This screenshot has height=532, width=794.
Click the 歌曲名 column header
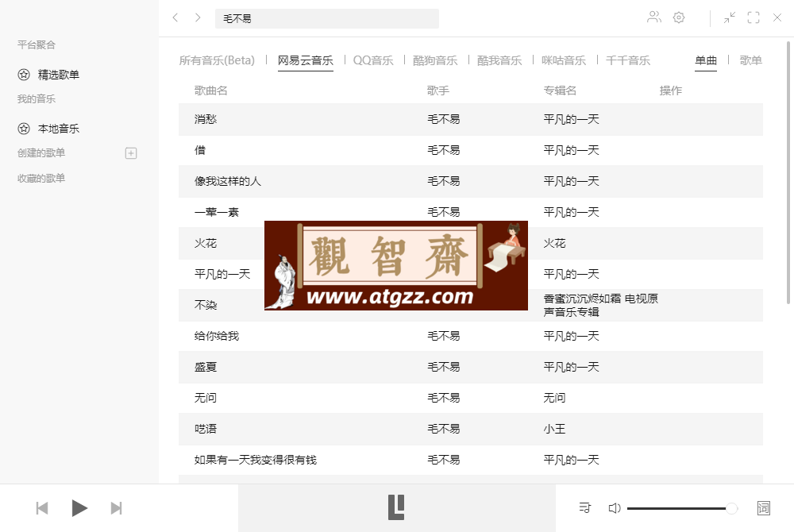[x=211, y=91]
